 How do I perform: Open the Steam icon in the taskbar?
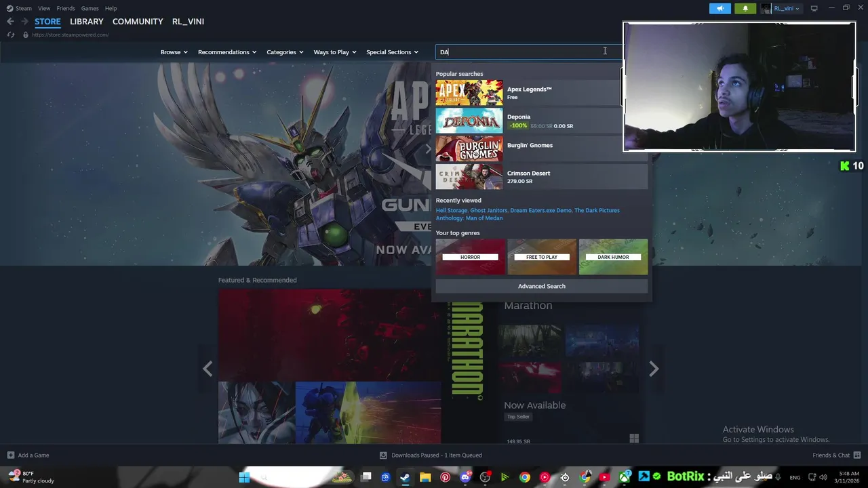[405, 477]
